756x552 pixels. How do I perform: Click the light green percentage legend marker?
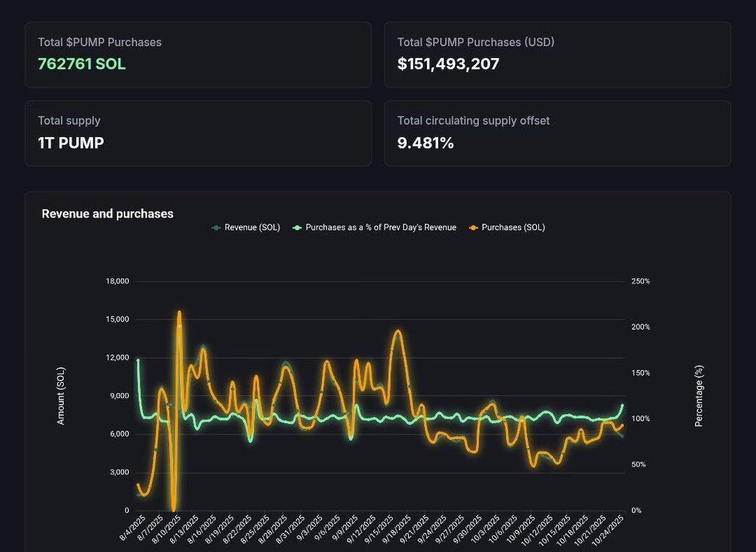(x=297, y=228)
